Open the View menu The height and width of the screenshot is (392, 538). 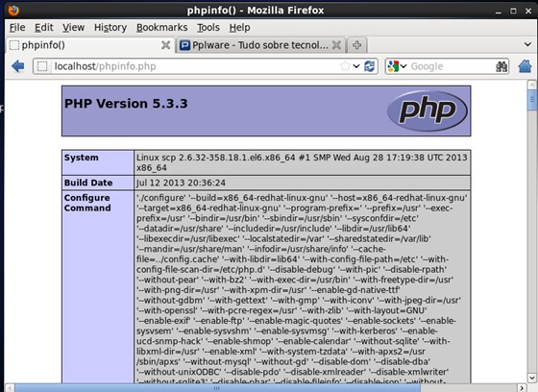(x=73, y=28)
